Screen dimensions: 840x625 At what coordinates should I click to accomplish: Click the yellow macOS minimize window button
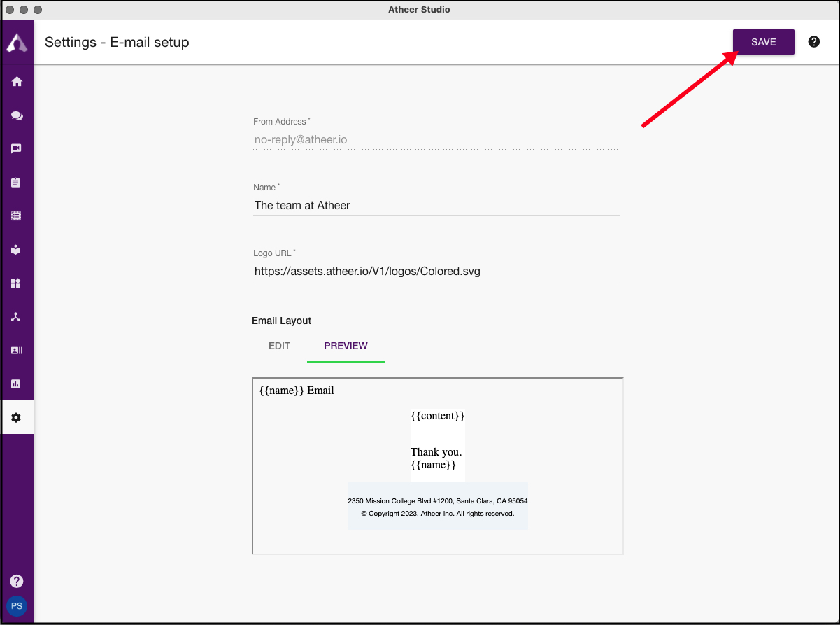(24, 10)
